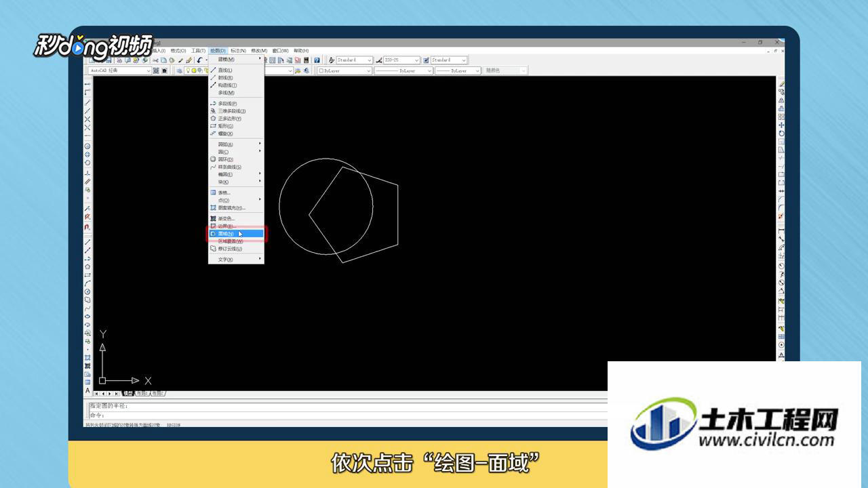The image size is (868, 488).
Task: Open the table style Standard dropdown
Action: [x=449, y=60]
